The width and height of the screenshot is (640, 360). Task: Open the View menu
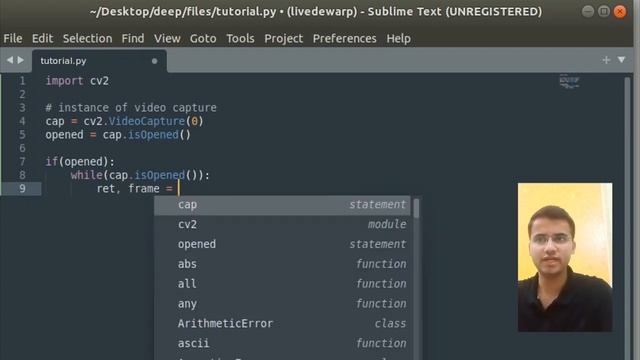(167, 38)
